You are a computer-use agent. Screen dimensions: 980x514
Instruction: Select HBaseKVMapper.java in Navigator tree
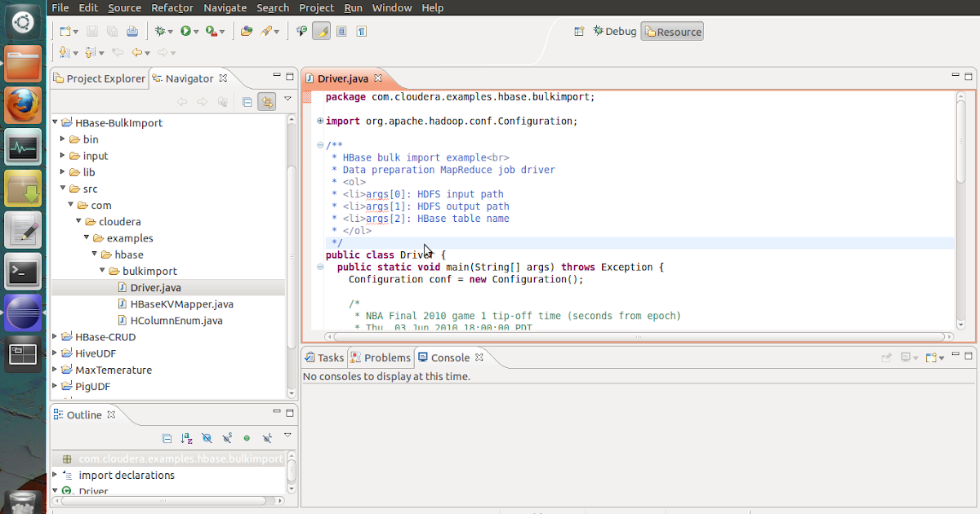[x=181, y=304]
